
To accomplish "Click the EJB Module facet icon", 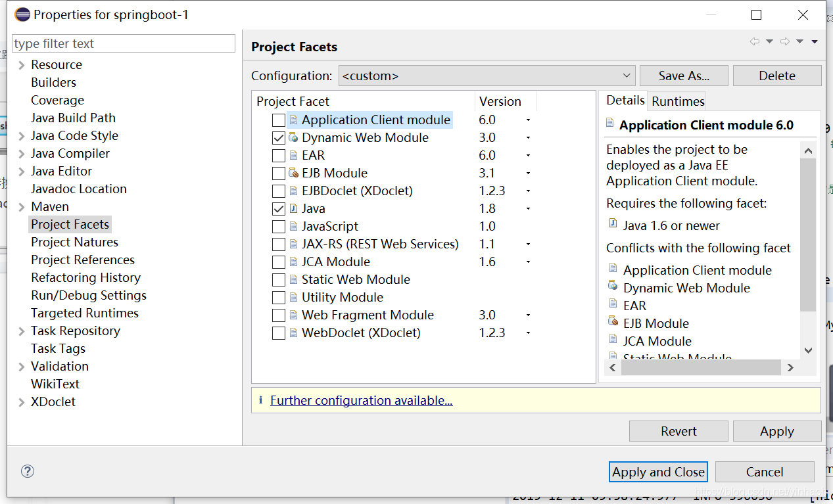I will 293,173.
